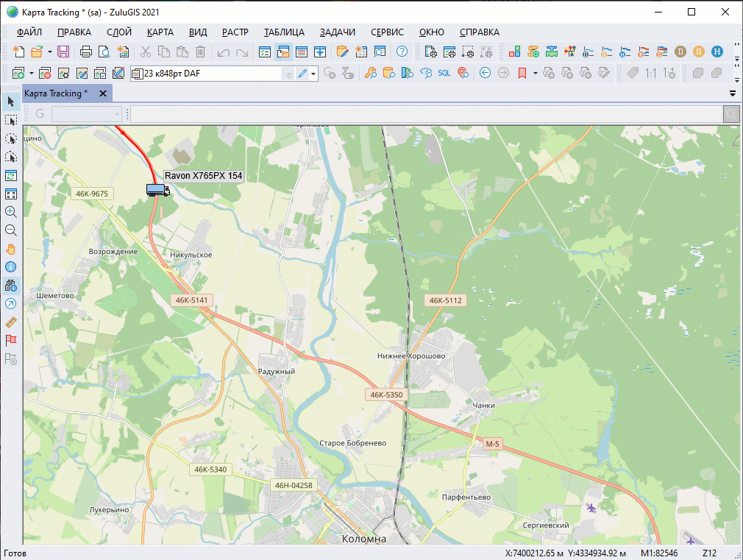This screenshot has width=743, height=560.
Task: Open the ЗАДАЧИ menu
Action: (x=338, y=32)
